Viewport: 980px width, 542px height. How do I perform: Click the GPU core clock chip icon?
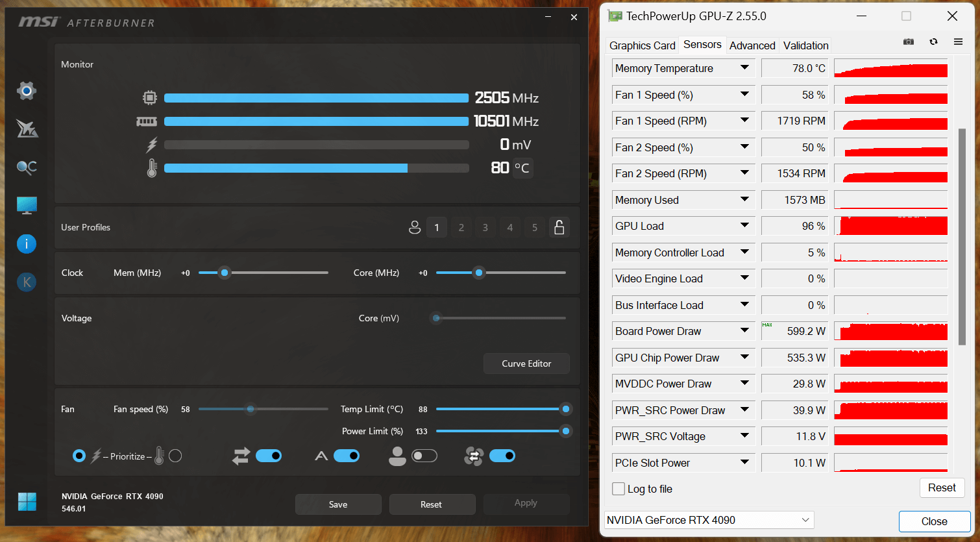click(150, 98)
